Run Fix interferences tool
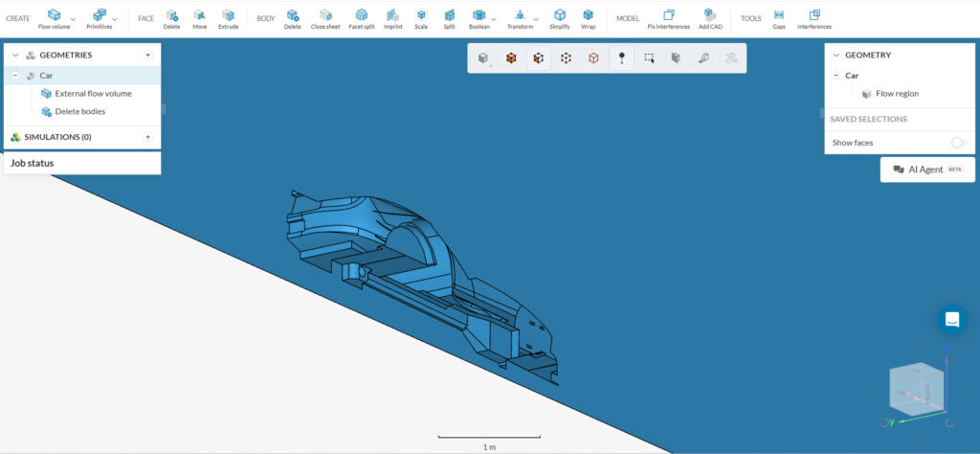The image size is (980, 454). point(668,18)
